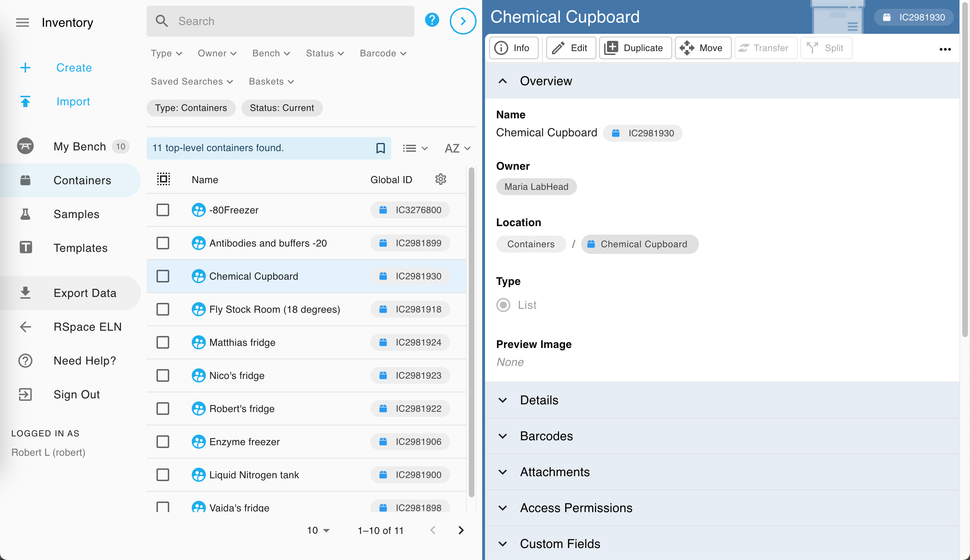Viewport: 970px width, 560px height.
Task: Toggle checkbox for Chemical Cupboard row
Action: pos(163,275)
